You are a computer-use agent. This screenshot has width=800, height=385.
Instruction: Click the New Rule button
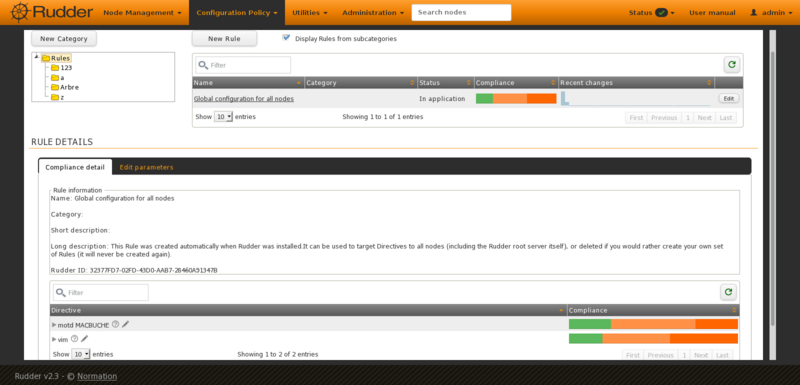(x=224, y=39)
